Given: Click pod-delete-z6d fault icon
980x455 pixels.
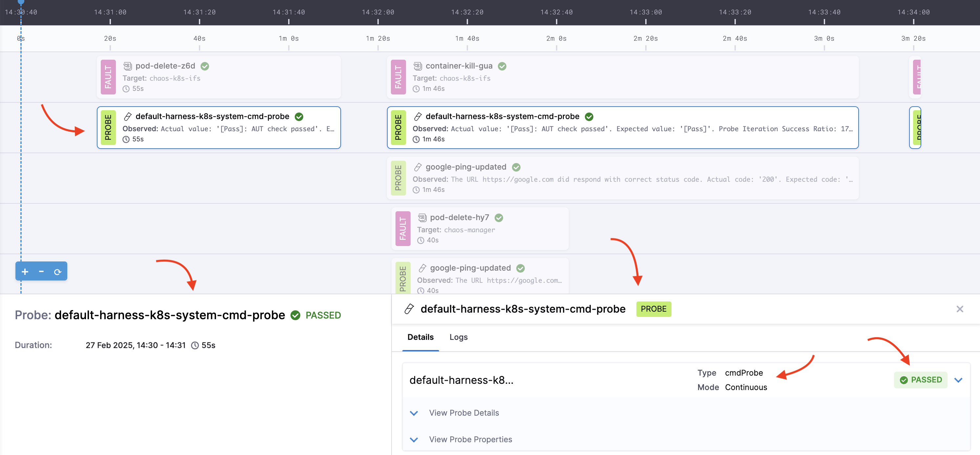Looking at the screenshot, I should click(x=127, y=66).
